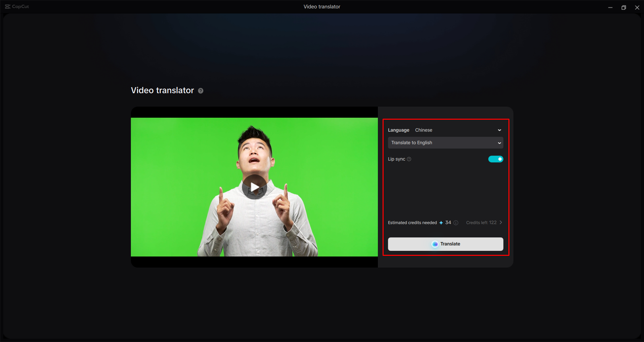Viewport: 644px width, 342px height.
Task: Click the Video translator title in the title bar
Action: point(321,6)
